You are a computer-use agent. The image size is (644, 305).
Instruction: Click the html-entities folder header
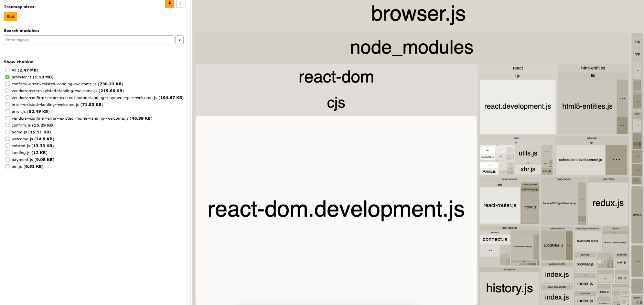coord(593,68)
